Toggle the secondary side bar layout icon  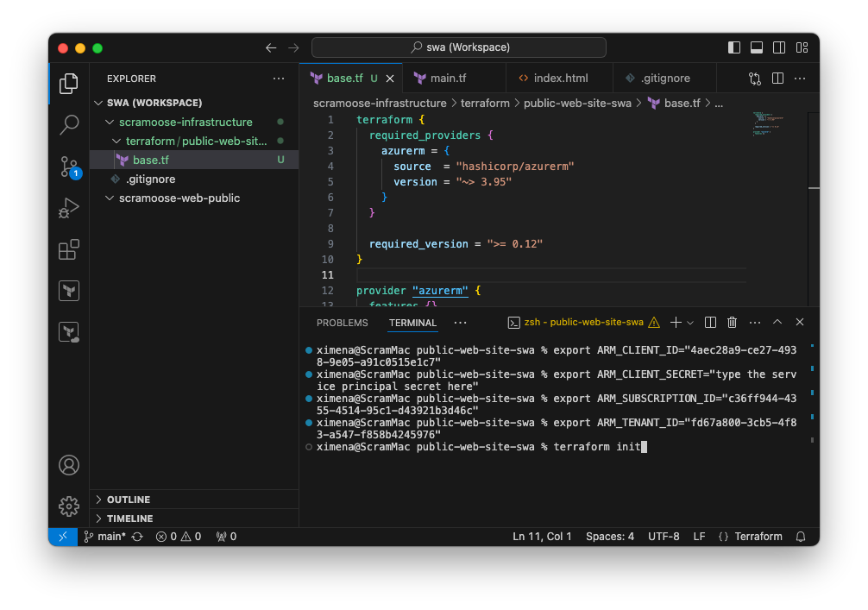point(779,47)
